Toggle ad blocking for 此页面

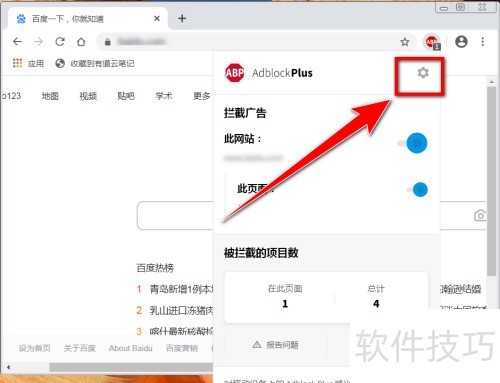[x=417, y=189]
